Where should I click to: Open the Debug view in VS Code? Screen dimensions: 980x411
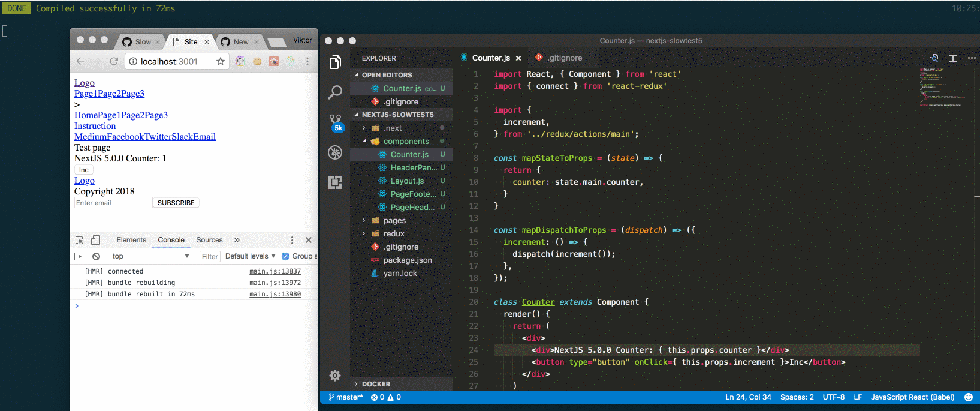335,152
